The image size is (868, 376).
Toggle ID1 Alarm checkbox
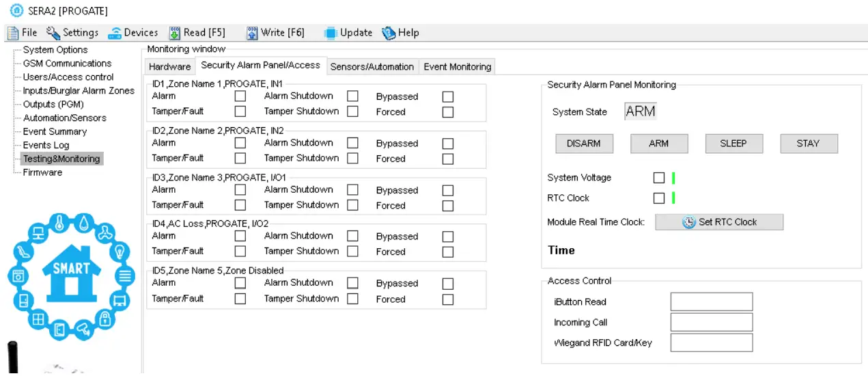pyautogui.click(x=240, y=96)
